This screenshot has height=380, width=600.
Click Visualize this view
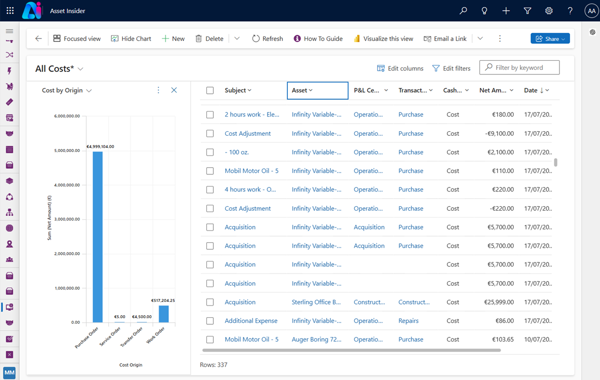click(x=383, y=38)
